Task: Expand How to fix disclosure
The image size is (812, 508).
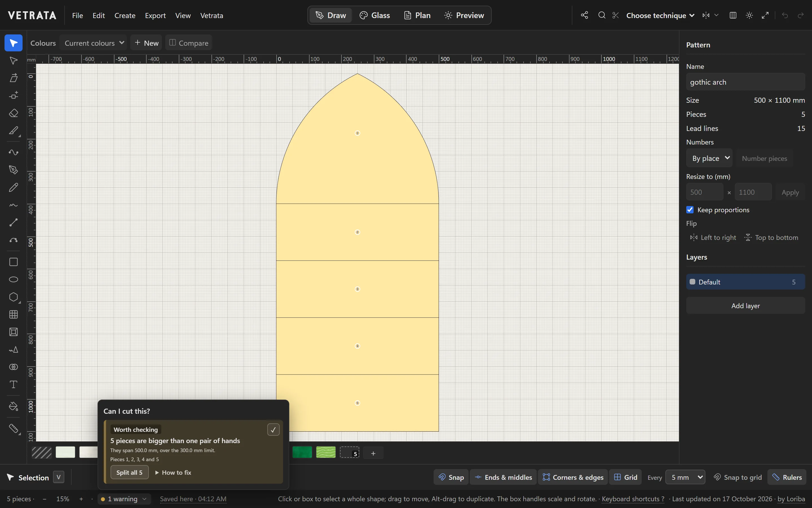Action: coord(173,472)
